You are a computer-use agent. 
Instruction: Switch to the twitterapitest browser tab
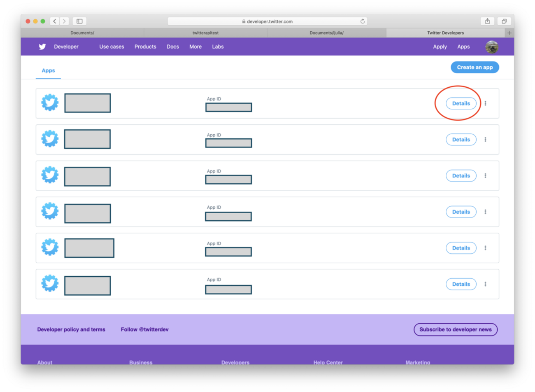pos(206,33)
